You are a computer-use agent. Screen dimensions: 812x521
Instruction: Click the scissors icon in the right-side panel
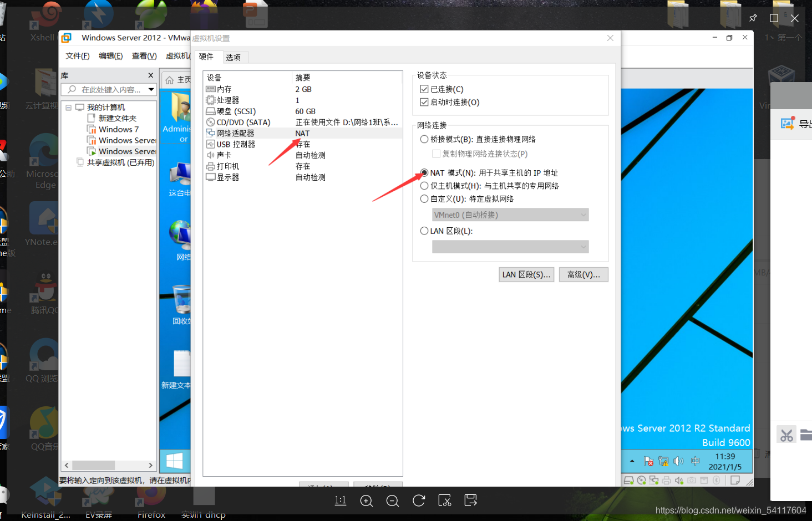coord(786,435)
